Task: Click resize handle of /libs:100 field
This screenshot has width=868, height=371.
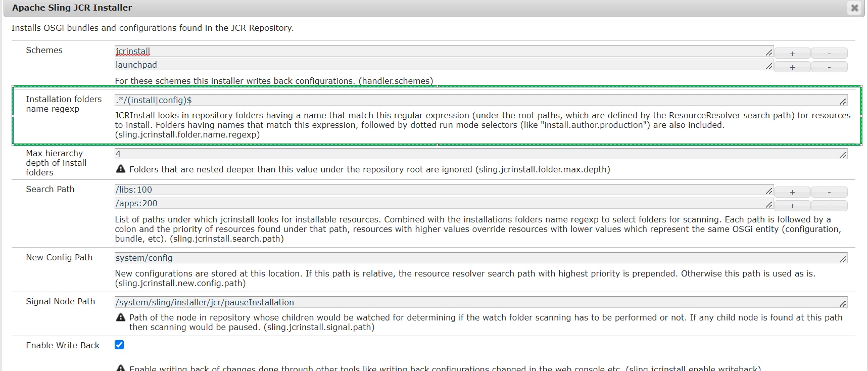Action: 769,191
